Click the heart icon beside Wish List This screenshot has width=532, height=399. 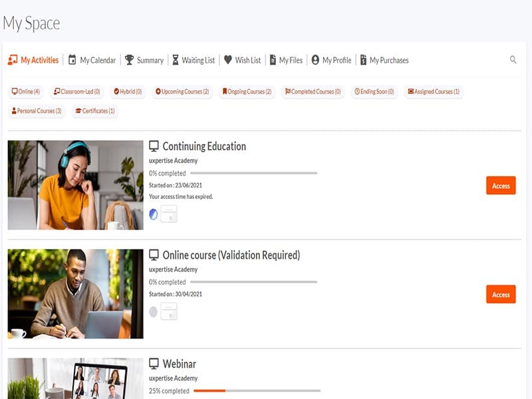pyautogui.click(x=225, y=60)
